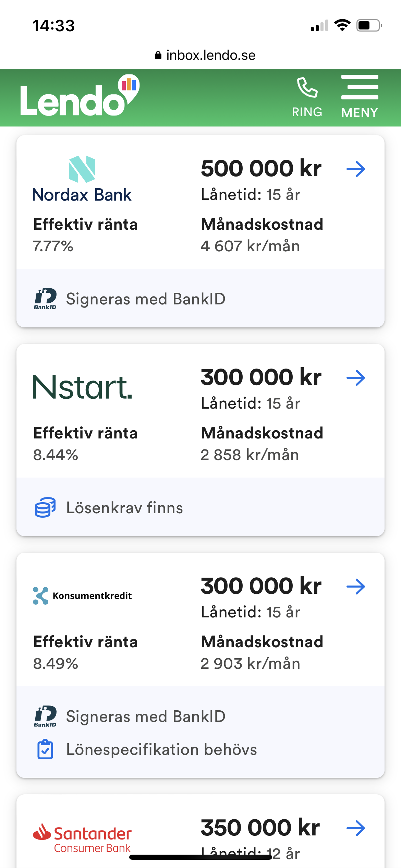Tap the Nstart logo
The width and height of the screenshot is (401, 868).
[82, 387]
